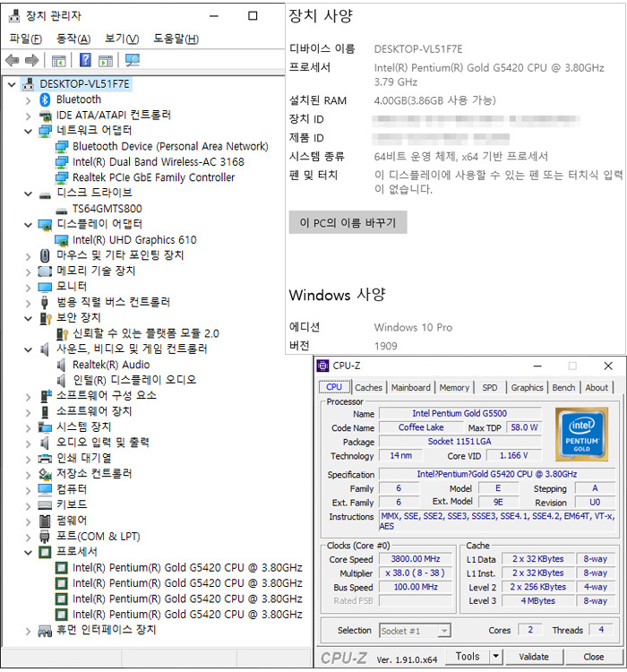Screen dimensions: 627x672
Task: Click the 휴먼 인터페이스 장치 icon
Action: click(45, 631)
